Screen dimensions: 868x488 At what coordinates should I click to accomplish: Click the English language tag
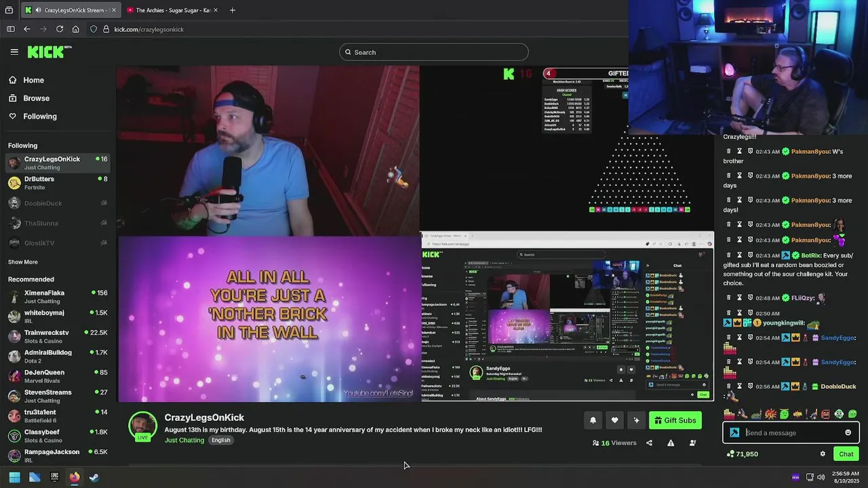pos(220,440)
